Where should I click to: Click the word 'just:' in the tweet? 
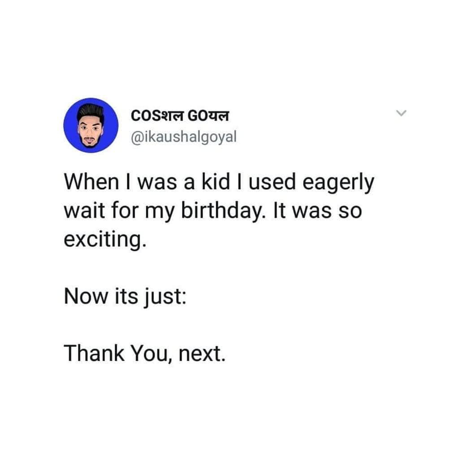tap(165, 297)
